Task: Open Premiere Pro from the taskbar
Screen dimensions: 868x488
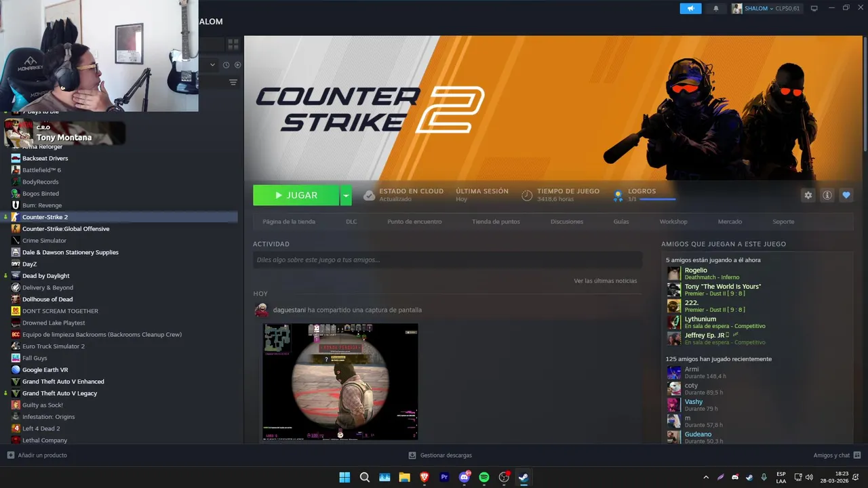Action: coord(444,477)
